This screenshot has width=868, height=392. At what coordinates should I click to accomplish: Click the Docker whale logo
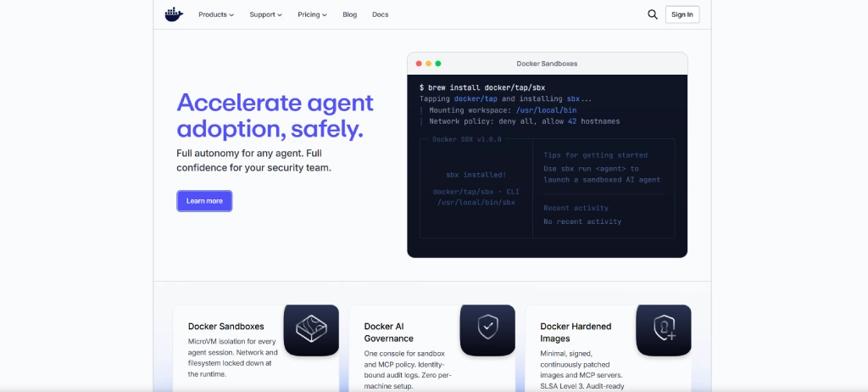pyautogui.click(x=174, y=14)
